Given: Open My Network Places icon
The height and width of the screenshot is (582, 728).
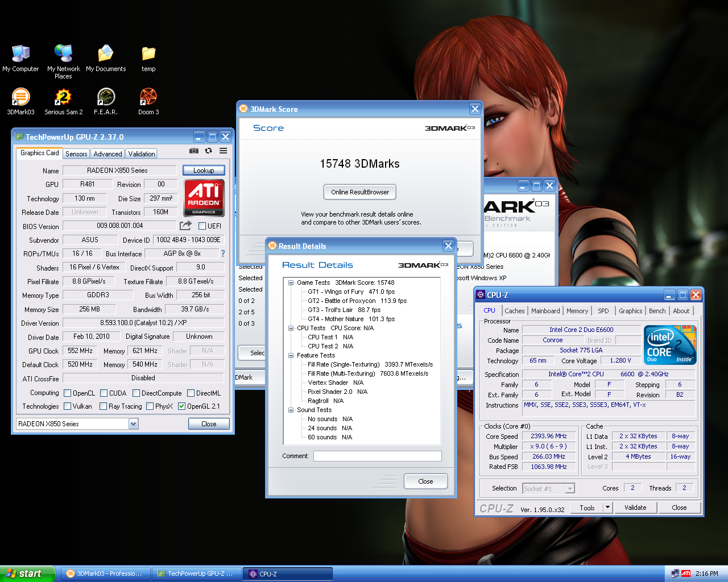Looking at the screenshot, I should 63,61.
